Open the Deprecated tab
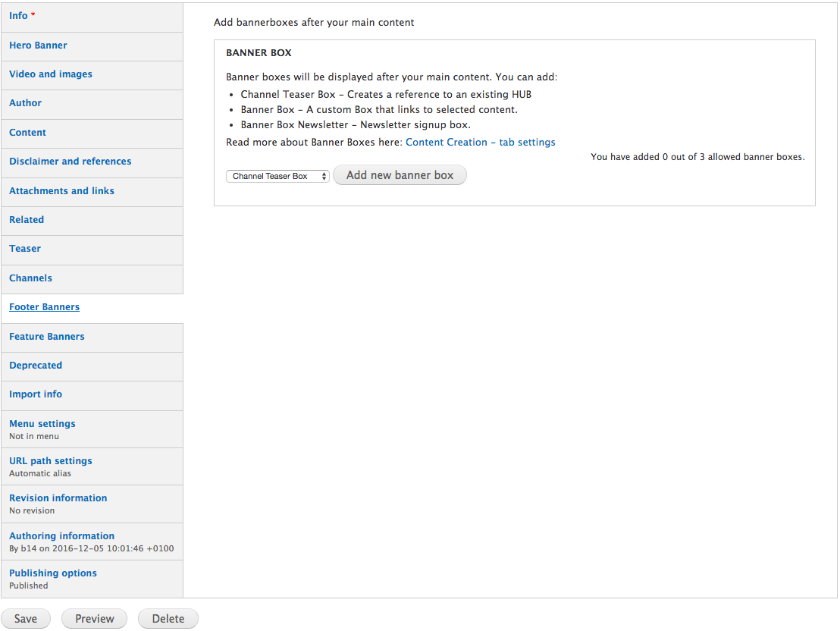This screenshot has width=840, height=631. 36,366
